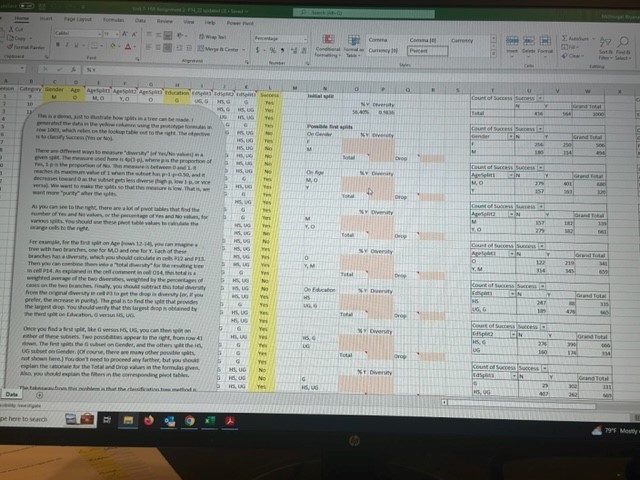Center text horizontally
Screen dimensions: 640x480
click(158, 48)
